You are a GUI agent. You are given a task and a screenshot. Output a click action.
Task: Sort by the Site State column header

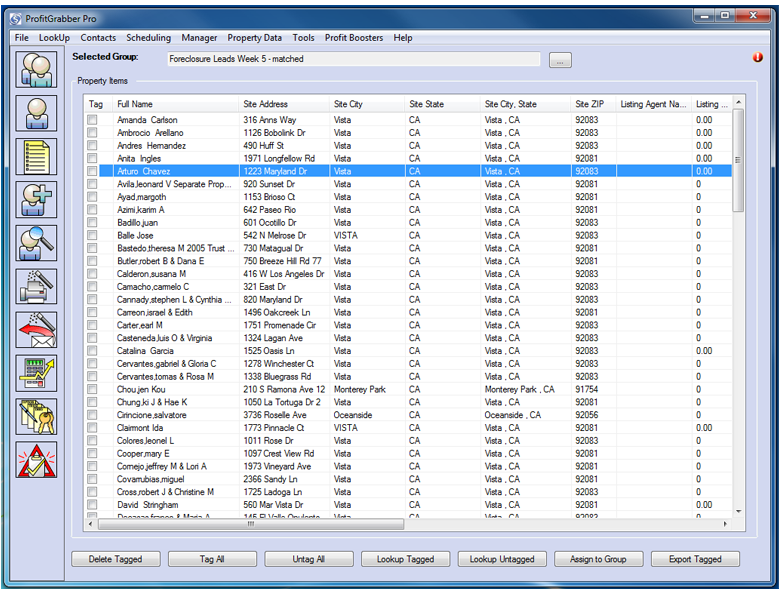[x=443, y=104]
